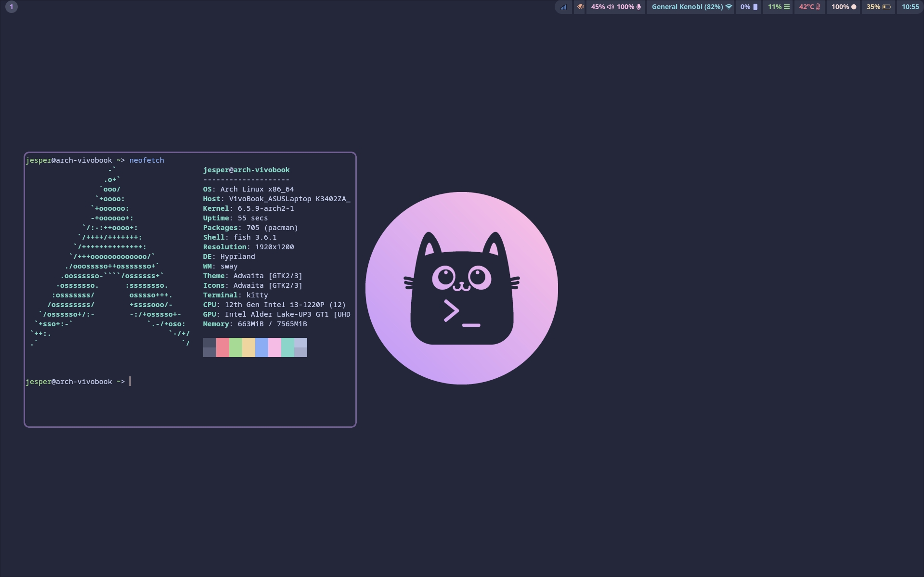Screen dimensions: 924x577
Task: Click the Host: VivoBook_ASUSLaptop line
Action: [x=277, y=199]
